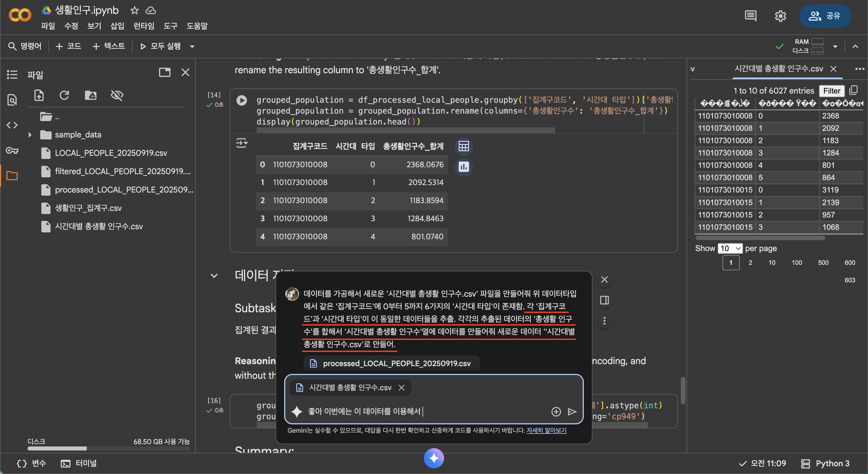Send the Gemini prompt with the arrow icon
This screenshot has width=868, height=474.
(x=572, y=412)
